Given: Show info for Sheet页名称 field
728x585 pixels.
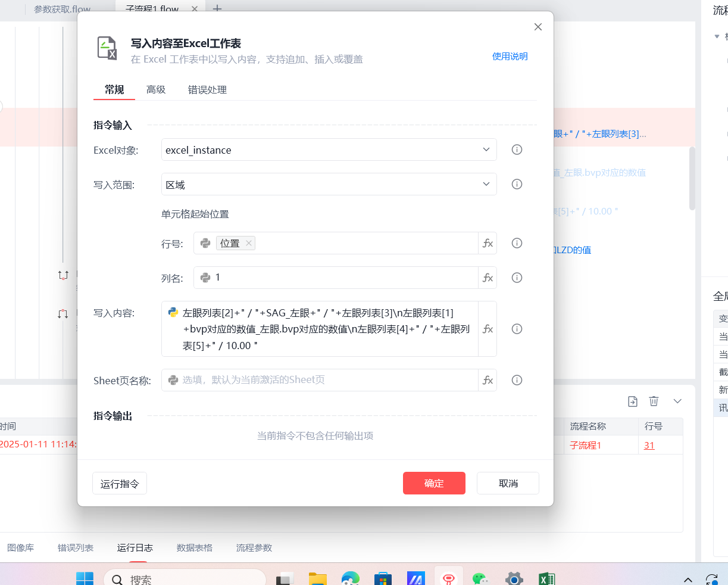Looking at the screenshot, I should (517, 380).
